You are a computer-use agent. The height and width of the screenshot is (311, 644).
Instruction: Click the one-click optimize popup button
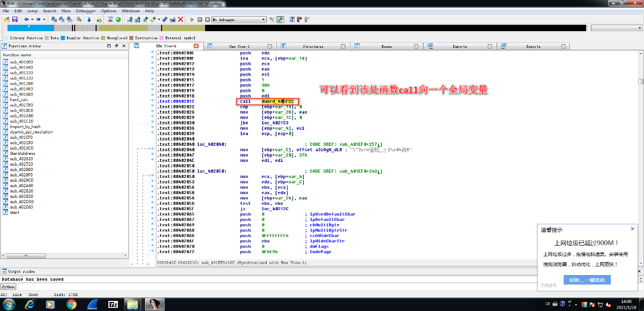point(587,280)
